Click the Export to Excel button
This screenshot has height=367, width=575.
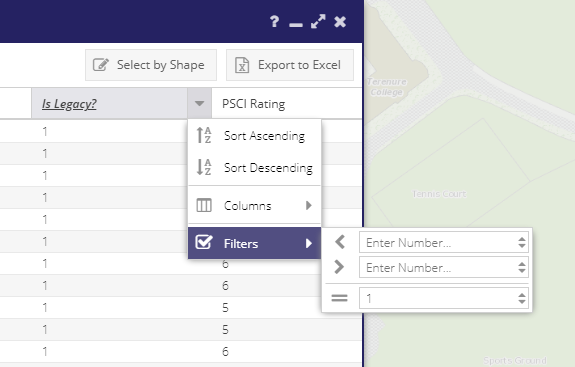[x=290, y=65]
